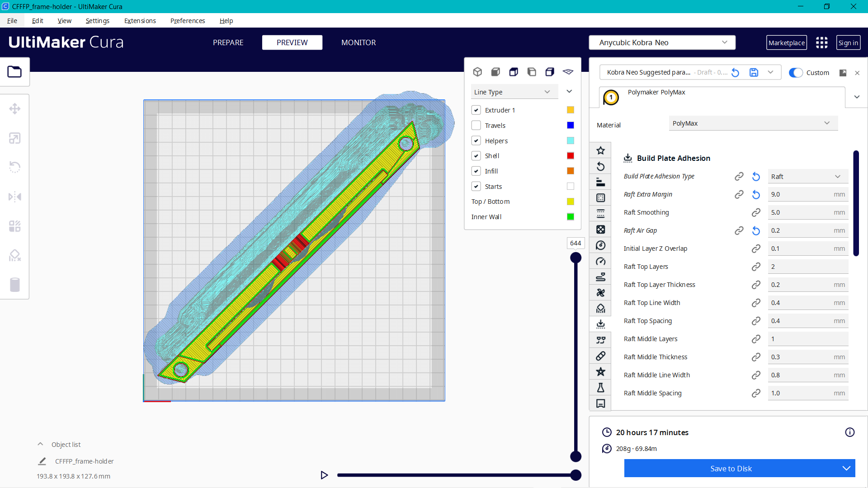
Task: Open the Cooling settings section
Action: click(x=600, y=292)
